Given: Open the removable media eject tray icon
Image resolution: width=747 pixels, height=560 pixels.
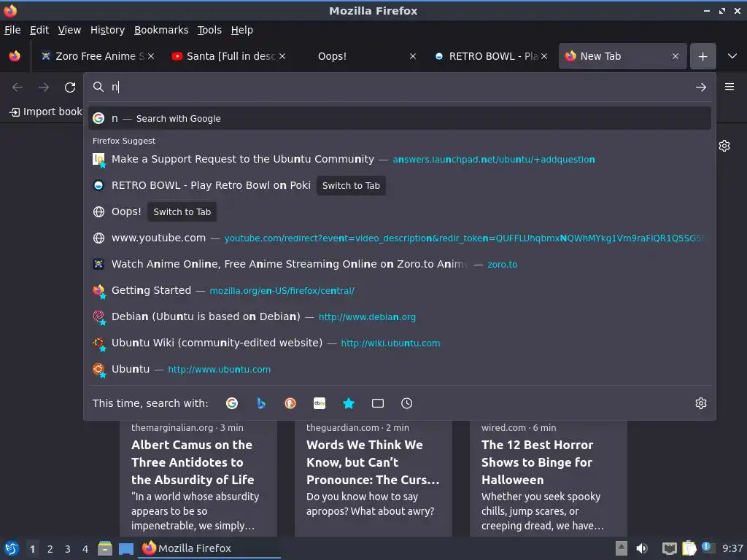Looking at the screenshot, I should [x=622, y=548].
